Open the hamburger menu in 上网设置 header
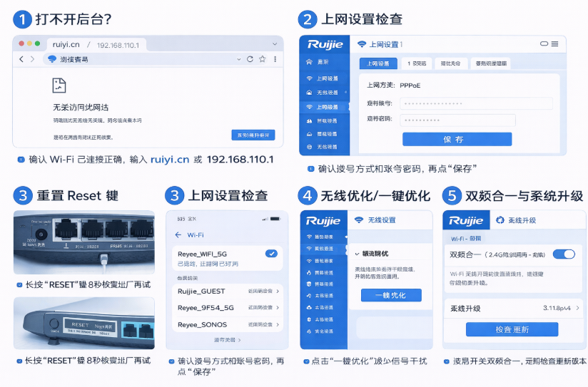 point(554,44)
